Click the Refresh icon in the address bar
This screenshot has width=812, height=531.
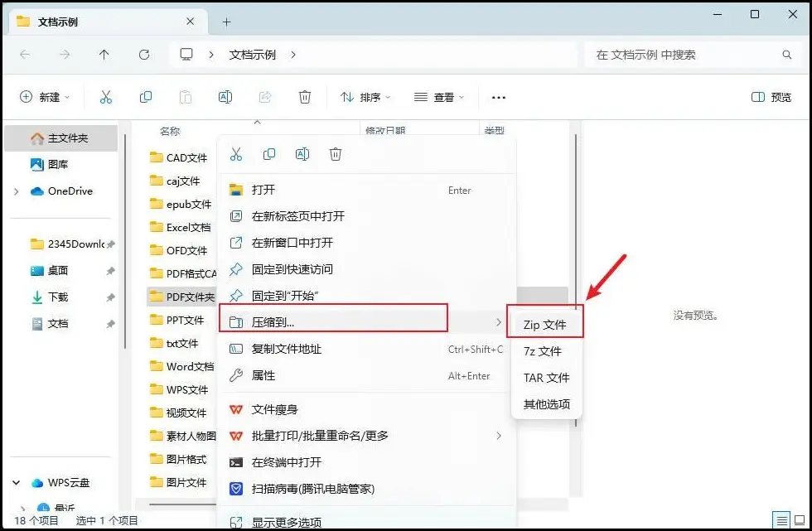144,55
